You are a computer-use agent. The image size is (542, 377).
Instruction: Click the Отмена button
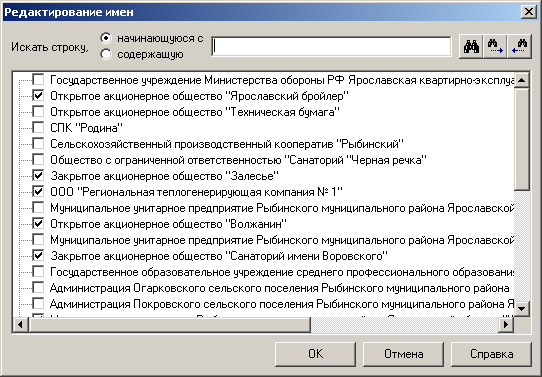pos(403,354)
